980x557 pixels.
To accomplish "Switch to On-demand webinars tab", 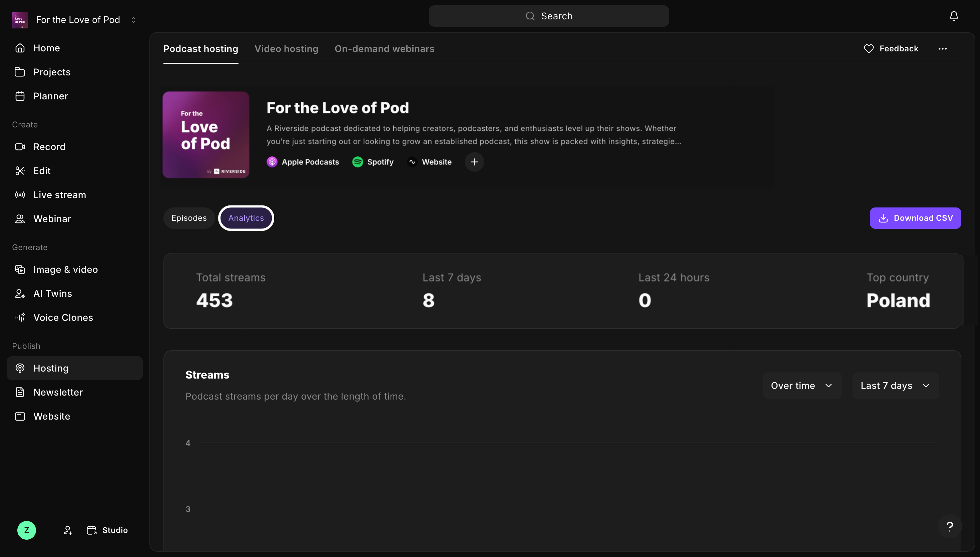I will click(x=384, y=49).
